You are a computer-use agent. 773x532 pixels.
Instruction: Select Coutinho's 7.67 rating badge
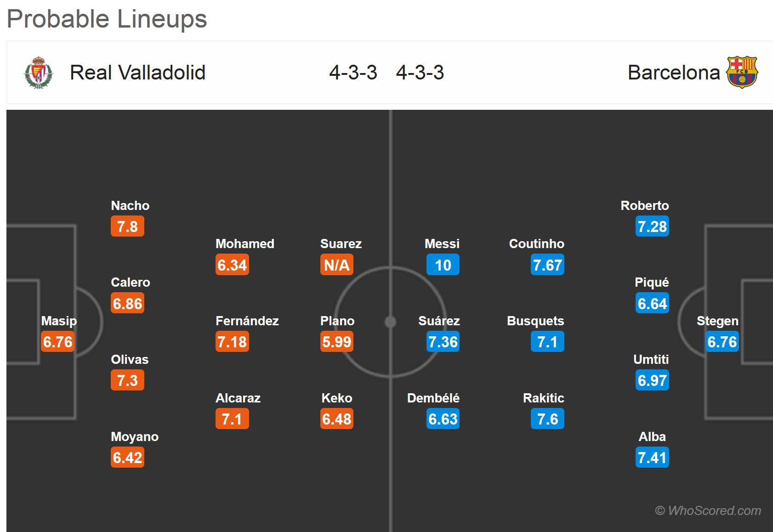pyautogui.click(x=547, y=265)
